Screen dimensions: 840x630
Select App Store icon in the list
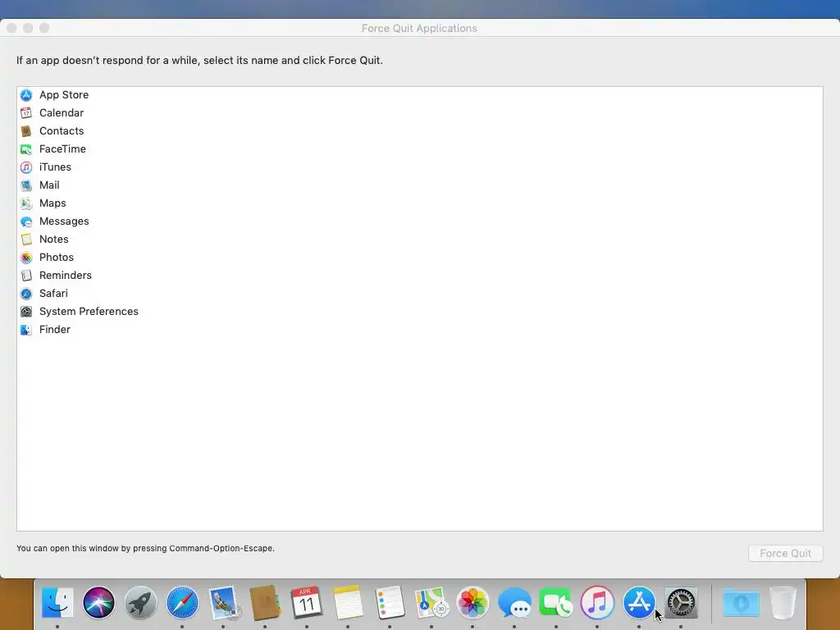click(x=26, y=95)
